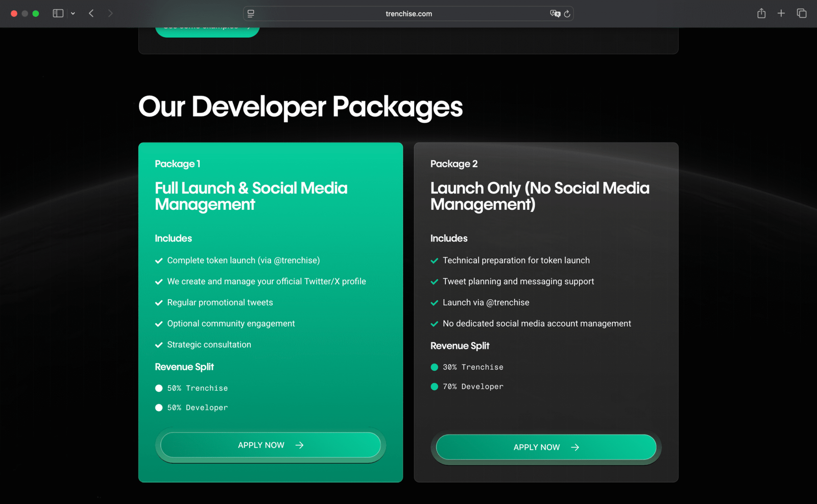817x504 pixels.
Task: Select 'We create and manage your official Twitter/X profile'
Action: click(x=267, y=281)
